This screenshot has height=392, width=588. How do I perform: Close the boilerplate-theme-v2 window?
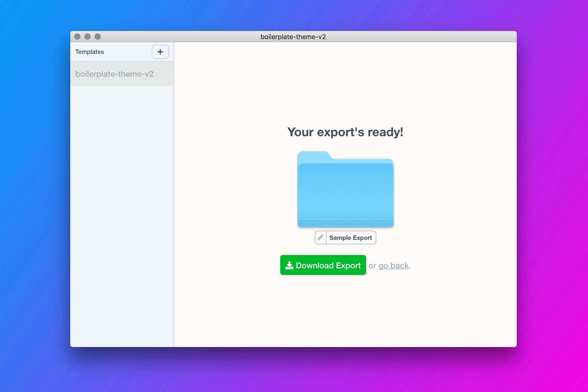click(x=77, y=37)
